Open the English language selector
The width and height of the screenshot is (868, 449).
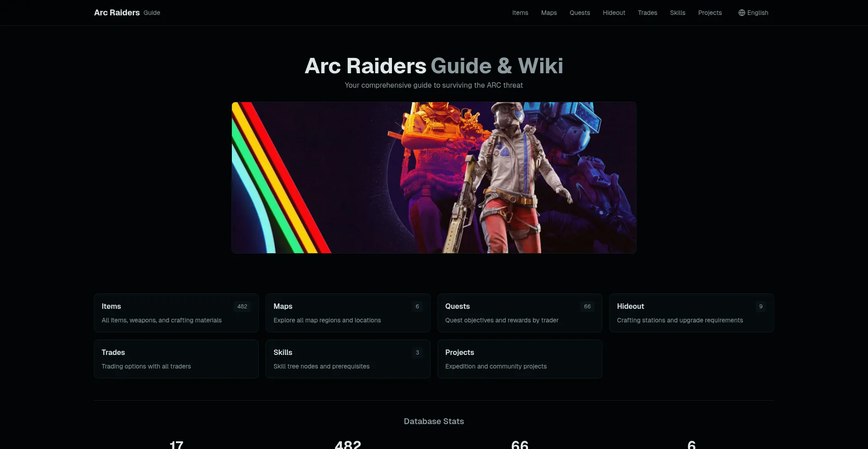[753, 13]
